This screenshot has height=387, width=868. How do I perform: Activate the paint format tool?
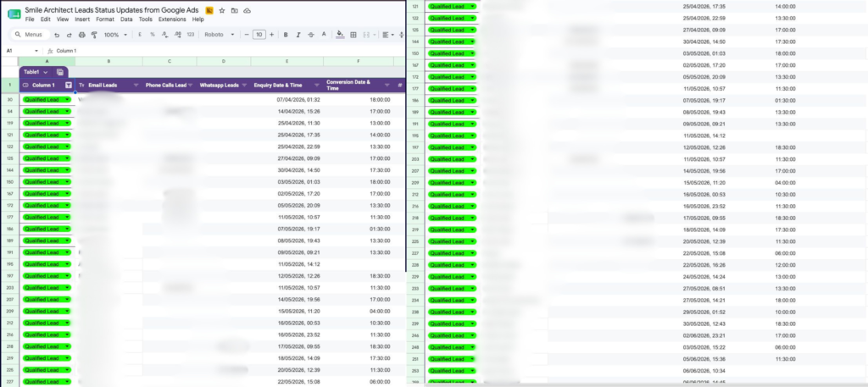tap(93, 34)
